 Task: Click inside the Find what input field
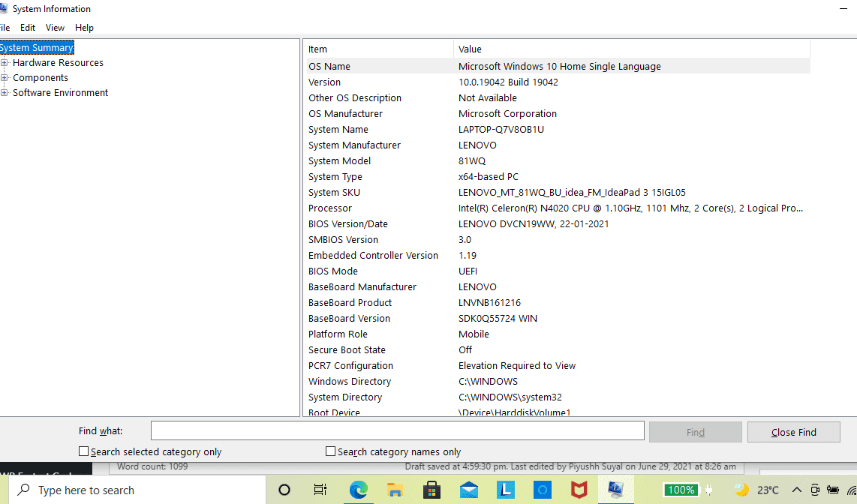(x=397, y=430)
